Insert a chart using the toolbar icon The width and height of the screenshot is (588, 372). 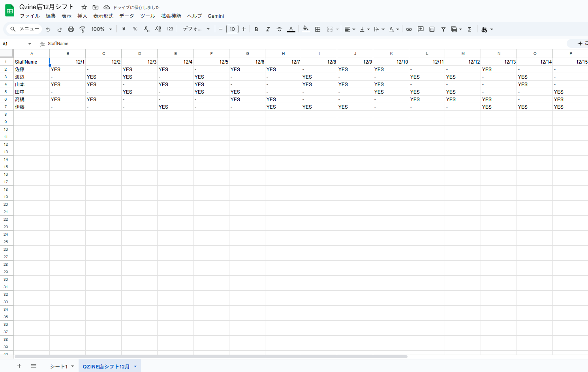pyautogui.click(x=432, y=29)
